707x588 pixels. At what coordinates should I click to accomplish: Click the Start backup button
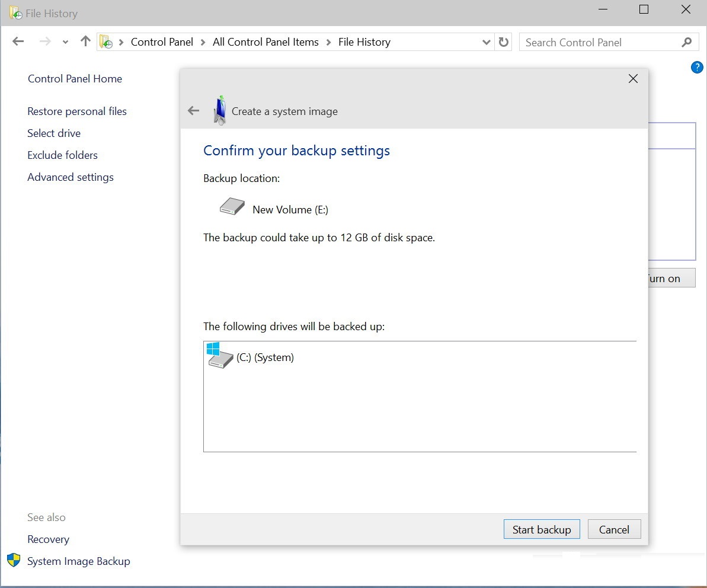tap(541, 529)
